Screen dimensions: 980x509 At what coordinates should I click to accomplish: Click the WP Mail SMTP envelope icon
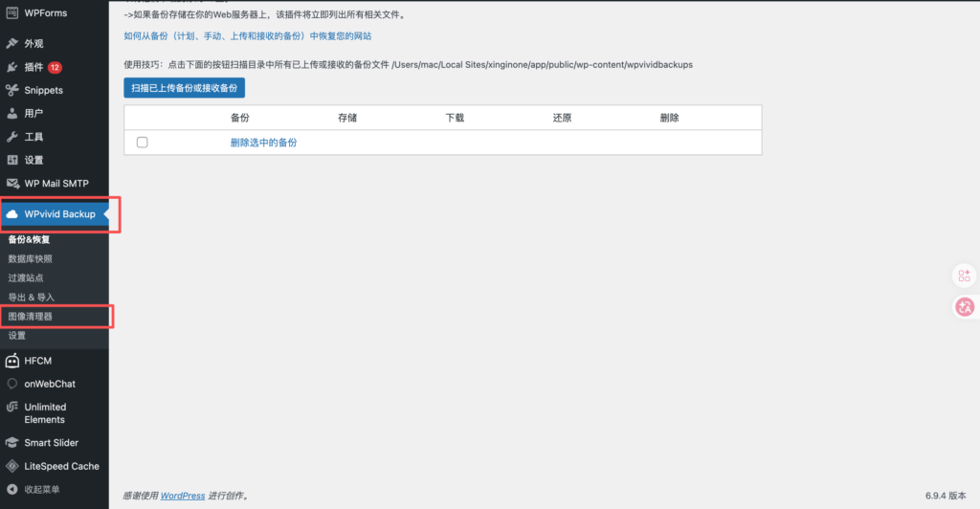coord(11,183)
